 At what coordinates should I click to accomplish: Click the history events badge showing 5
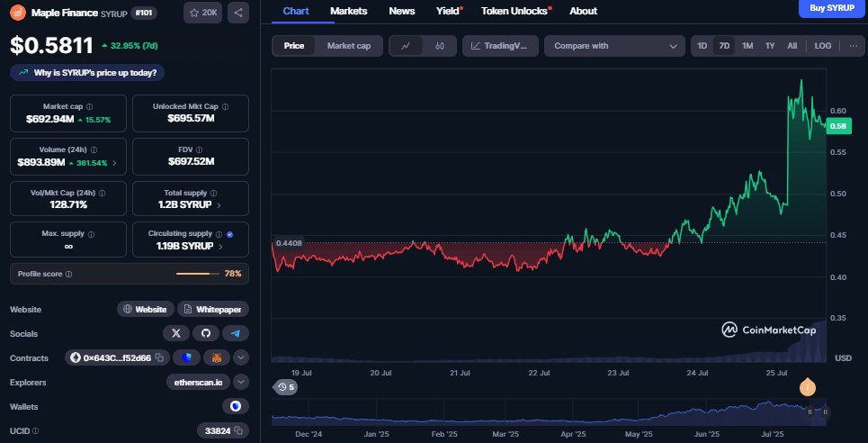click(x=284, y=386)
